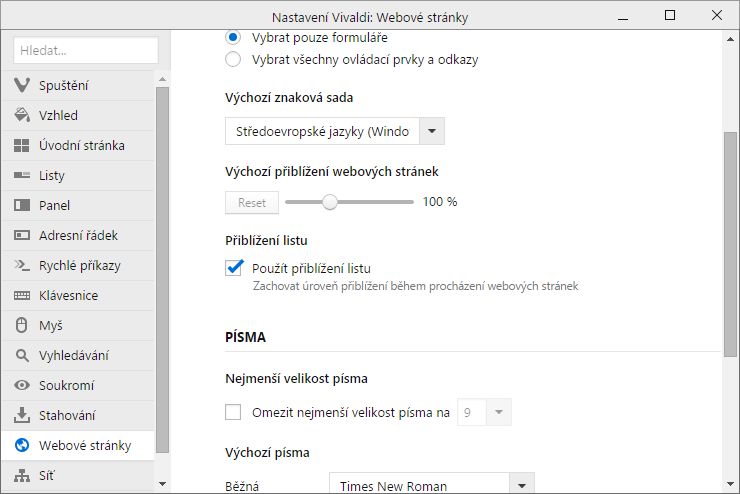Open the Vzhled settings section

click(x=78, y=115)
